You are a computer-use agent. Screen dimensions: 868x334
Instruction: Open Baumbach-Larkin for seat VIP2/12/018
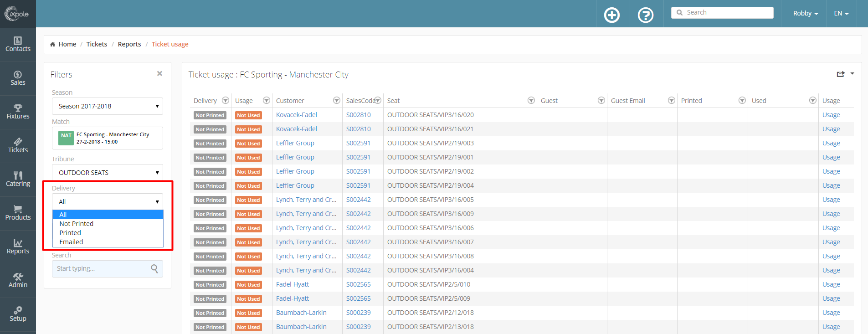pos(301,313)
